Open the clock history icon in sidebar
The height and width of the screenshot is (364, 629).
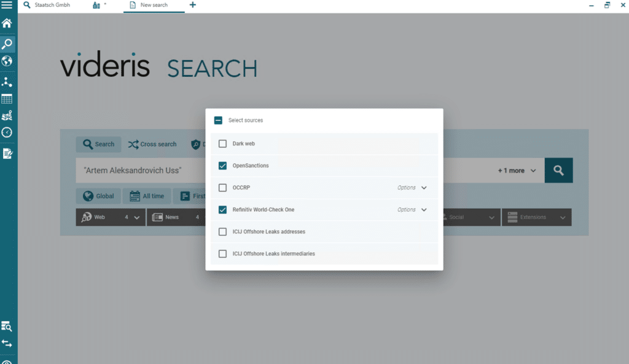[7, 133]
